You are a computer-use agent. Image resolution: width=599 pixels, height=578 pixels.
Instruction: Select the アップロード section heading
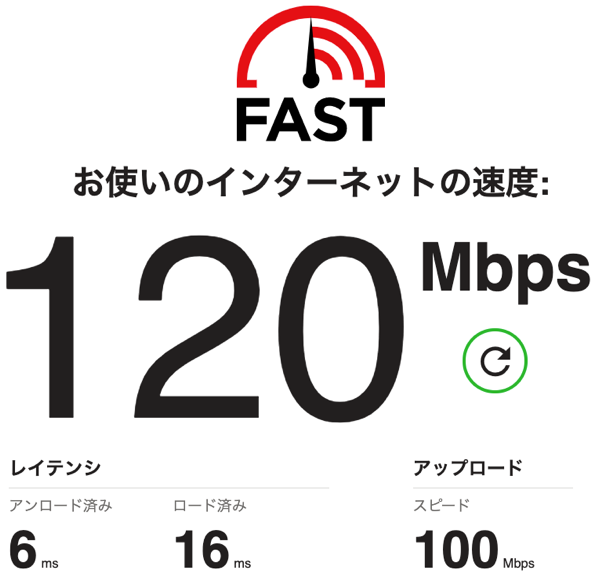(468, 468)
